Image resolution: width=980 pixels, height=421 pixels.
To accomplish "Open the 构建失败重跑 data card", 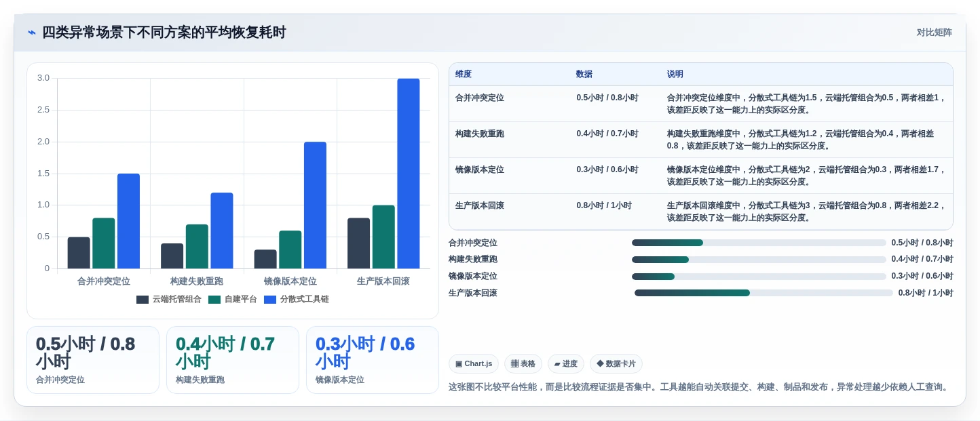I will coord(233,360).
